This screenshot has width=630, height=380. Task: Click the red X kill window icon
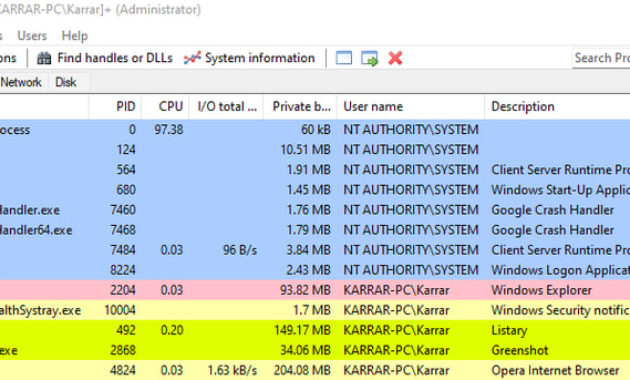395,58
